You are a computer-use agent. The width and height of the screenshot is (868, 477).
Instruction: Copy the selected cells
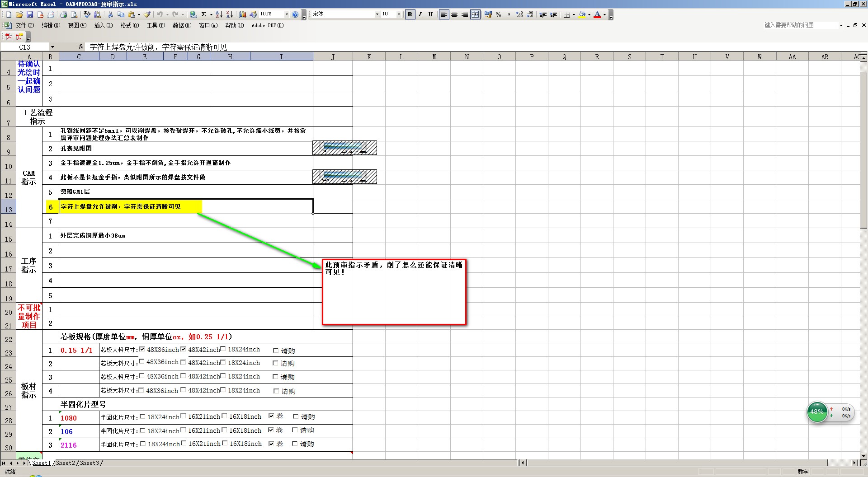[121, 14]
